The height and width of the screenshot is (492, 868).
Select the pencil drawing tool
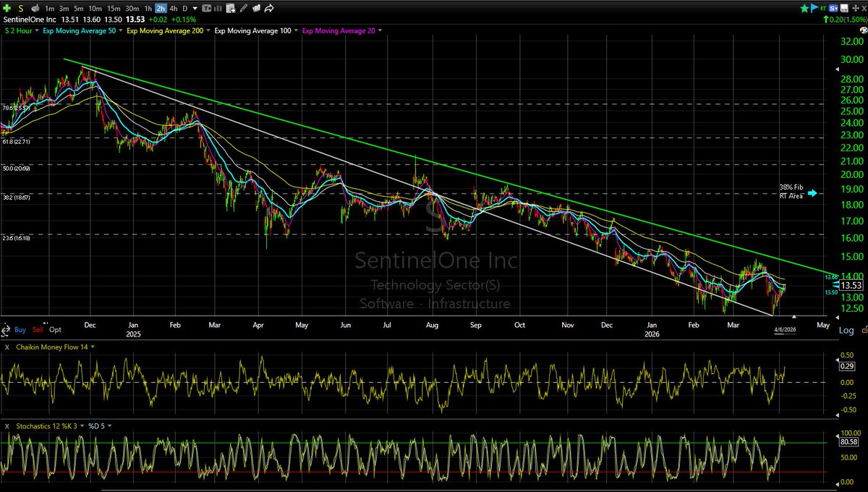[244, 9]
